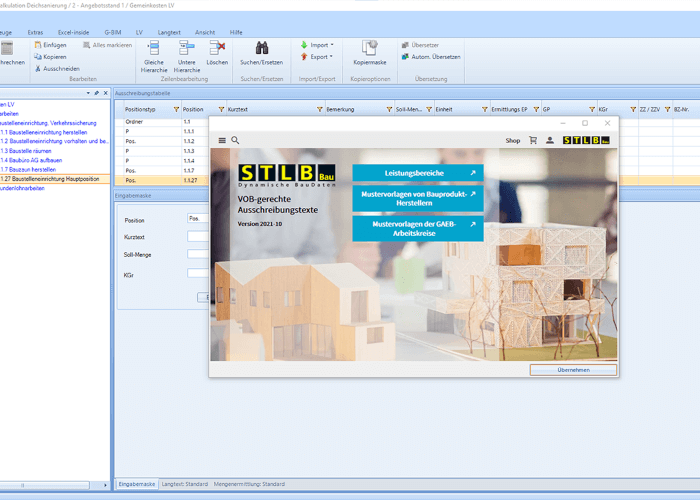The image size is (700, 500).
Task: Select 1.27 Baustelleneinrichtung Hauptposition item
Action: pos(54,179)
